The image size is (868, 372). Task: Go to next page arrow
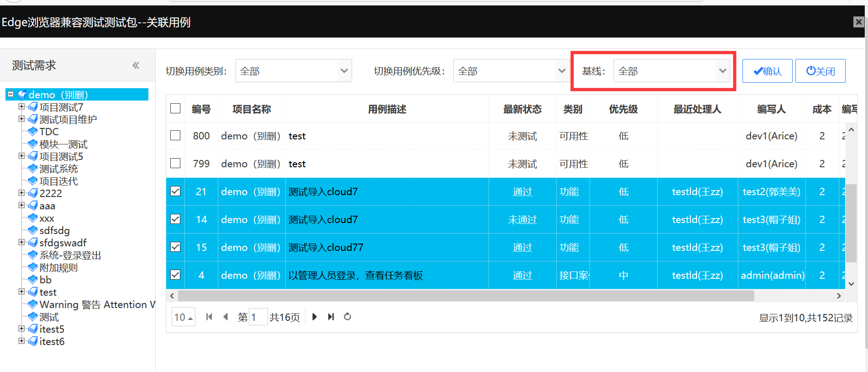[314, 317]
